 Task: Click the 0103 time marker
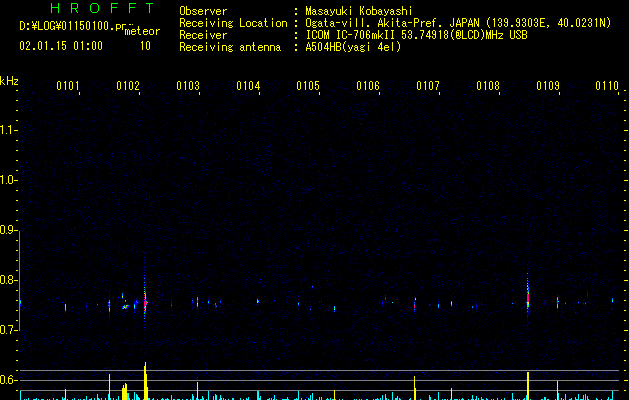point(188,86)
